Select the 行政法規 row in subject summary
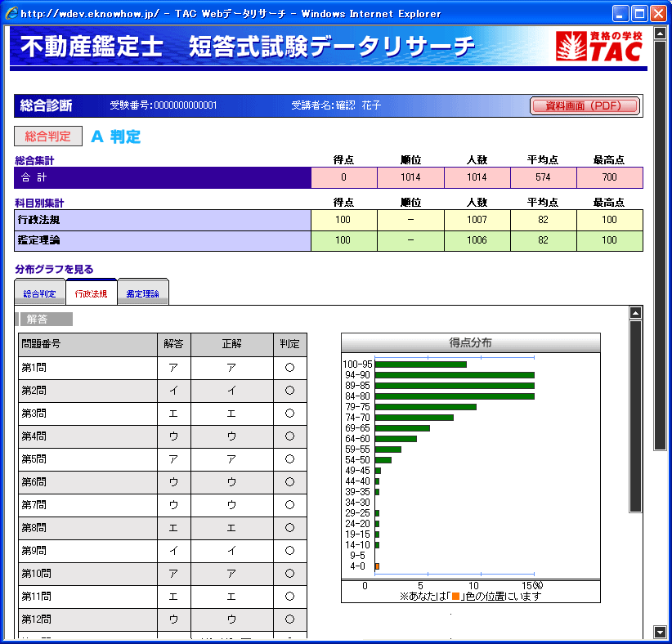 (163, 220)
